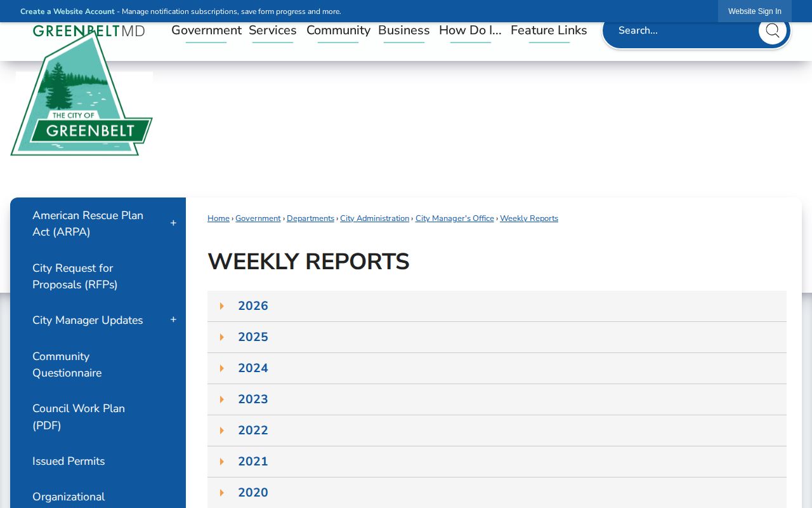Open Council Work Plan (PDF) link
The width and height of the screenshot is (812, 508).
pyautogui.click(x=79, y=417)
